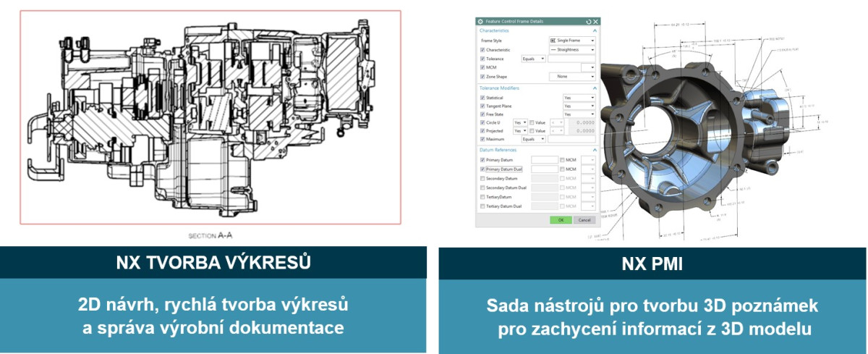The height and width of the screenshot is (354, 868).
Task: Collapse the Characteristics section
Action: 595,30
